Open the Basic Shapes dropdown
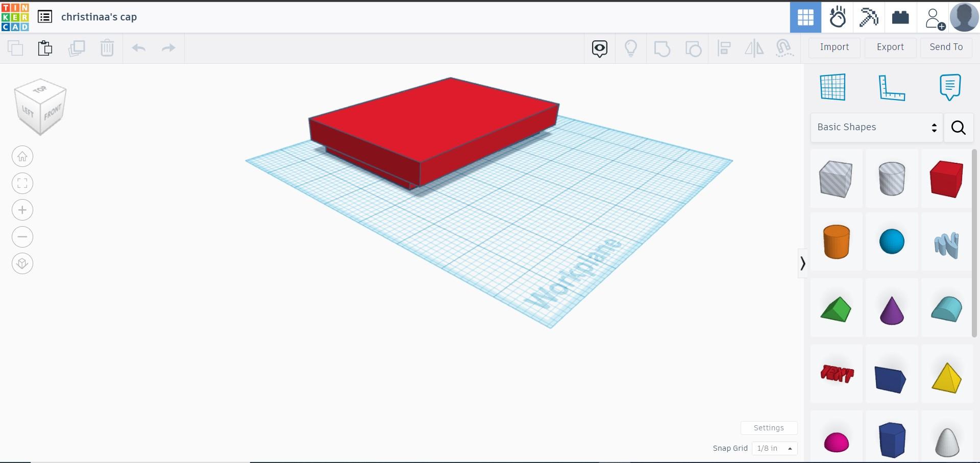 click(877, 127)
